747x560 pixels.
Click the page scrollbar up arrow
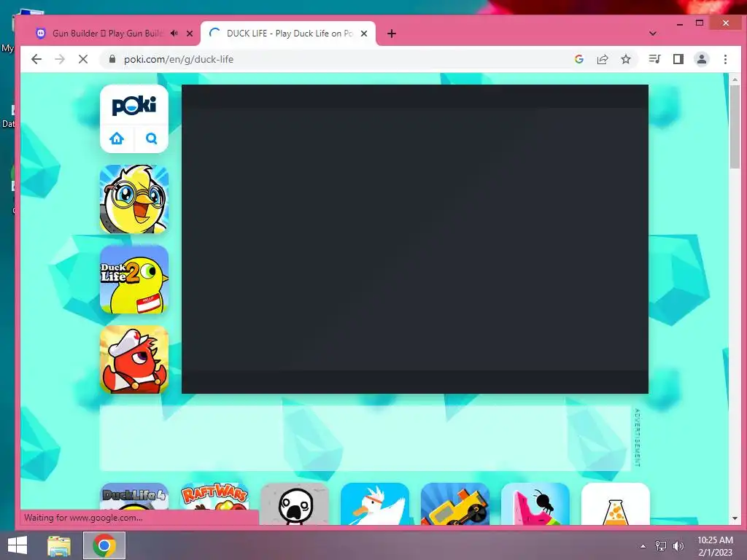tap(735, 79)
